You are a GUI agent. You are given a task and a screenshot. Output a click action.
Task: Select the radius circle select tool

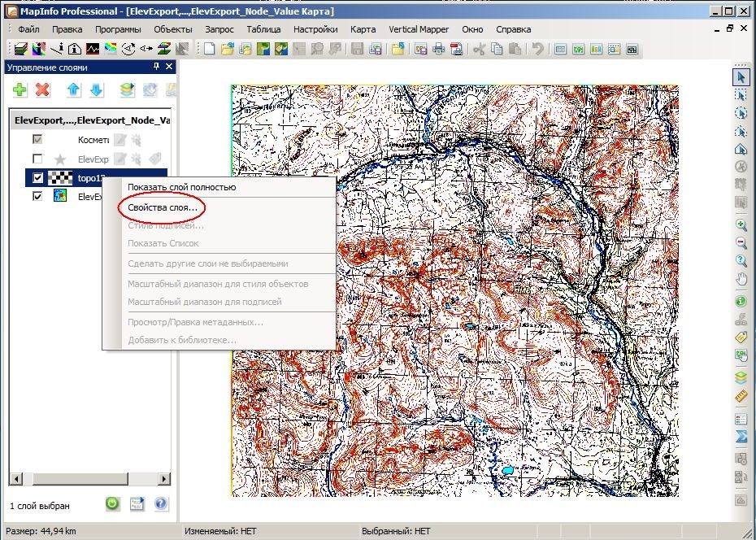point(741,113)
